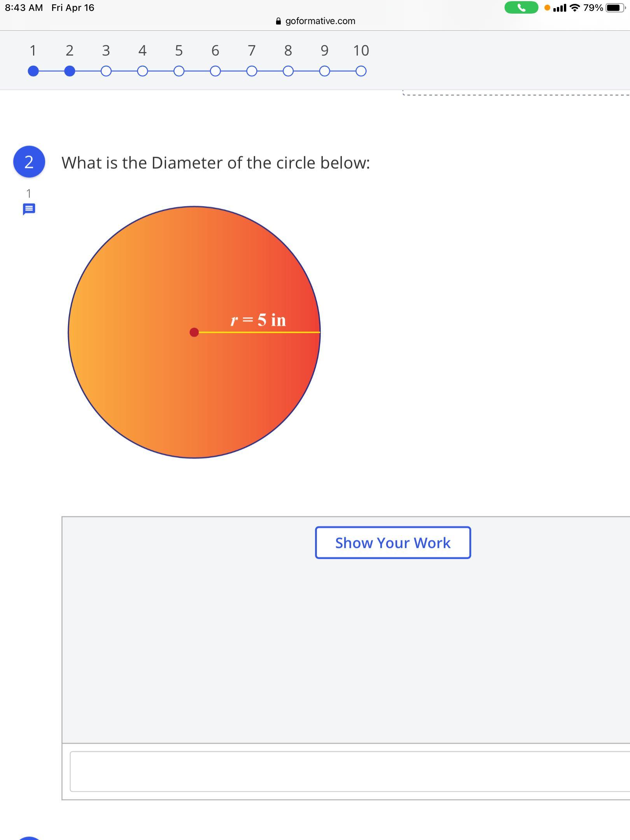Screen dimensions: 630x840
Task: Tap the red center dot of circle
Action: (x=194, y=332)
